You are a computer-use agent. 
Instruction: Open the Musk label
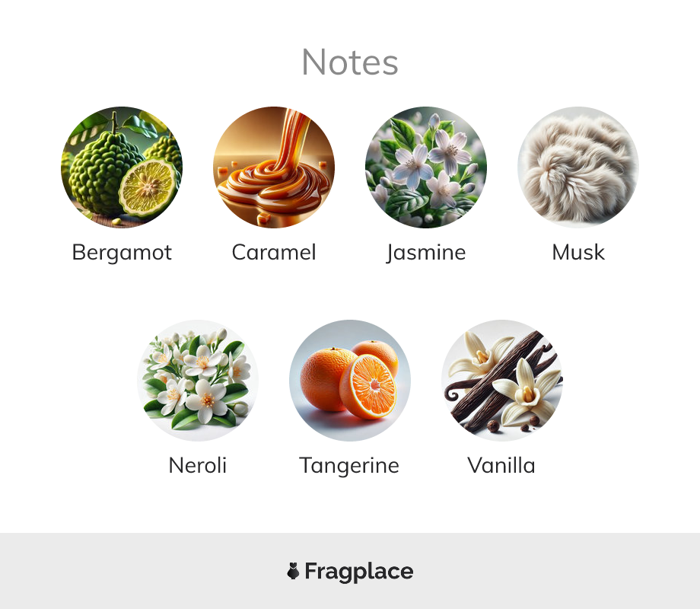578,253
